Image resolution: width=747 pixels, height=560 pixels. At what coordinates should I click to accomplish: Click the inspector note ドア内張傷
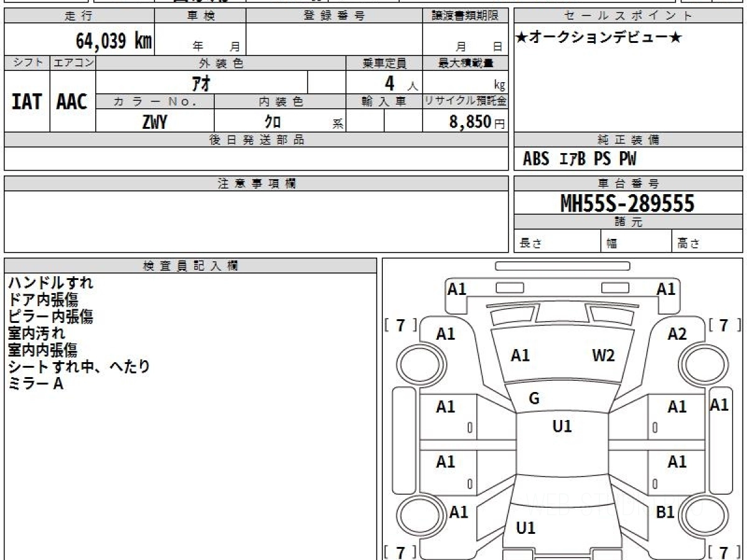coord(43,299)
